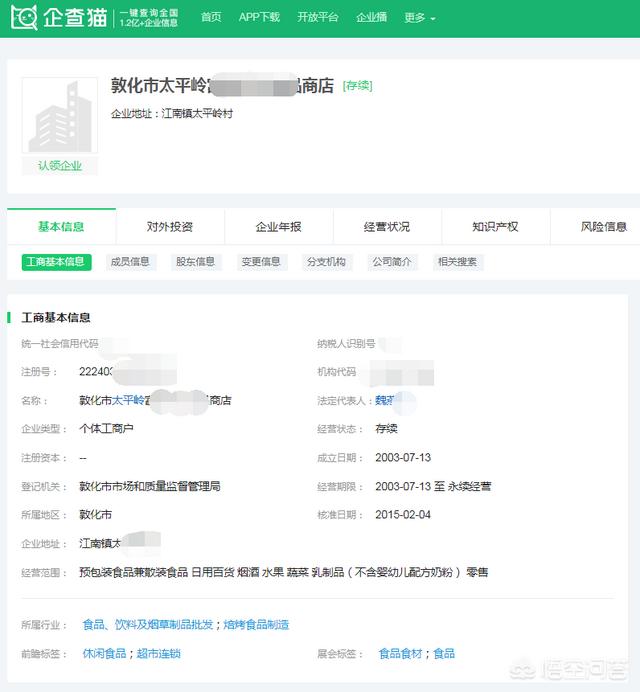Open the 经营状况 tab
This screenshot has height=692, width=640.
coord(387,227)
